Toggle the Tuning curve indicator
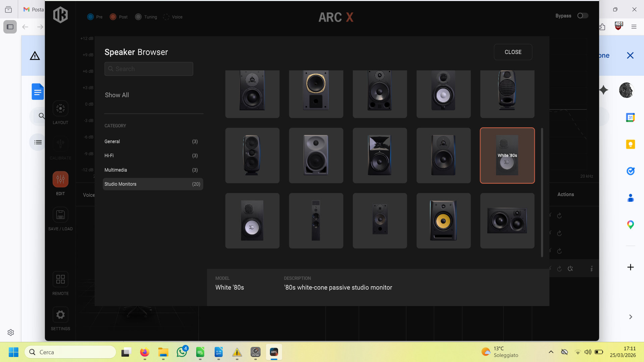Image resolution: width=644 pixels, height=362 pixels. coord(138,17)
